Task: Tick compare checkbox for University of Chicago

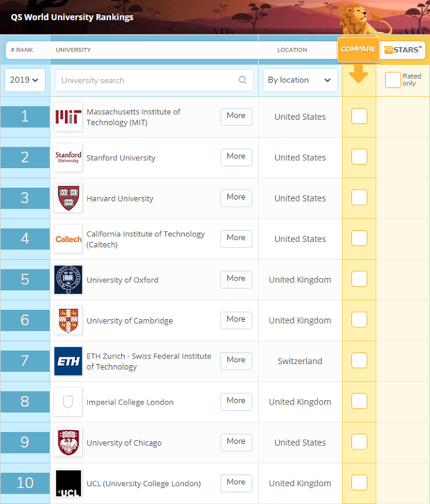Action: [x=359, y=441]
